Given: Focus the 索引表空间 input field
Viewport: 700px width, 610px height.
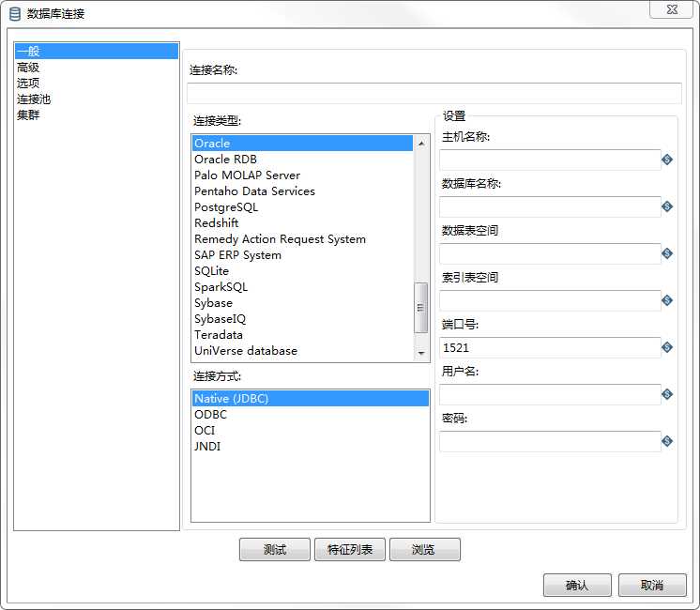Looking at the screenshot, I should click(550, 300).
